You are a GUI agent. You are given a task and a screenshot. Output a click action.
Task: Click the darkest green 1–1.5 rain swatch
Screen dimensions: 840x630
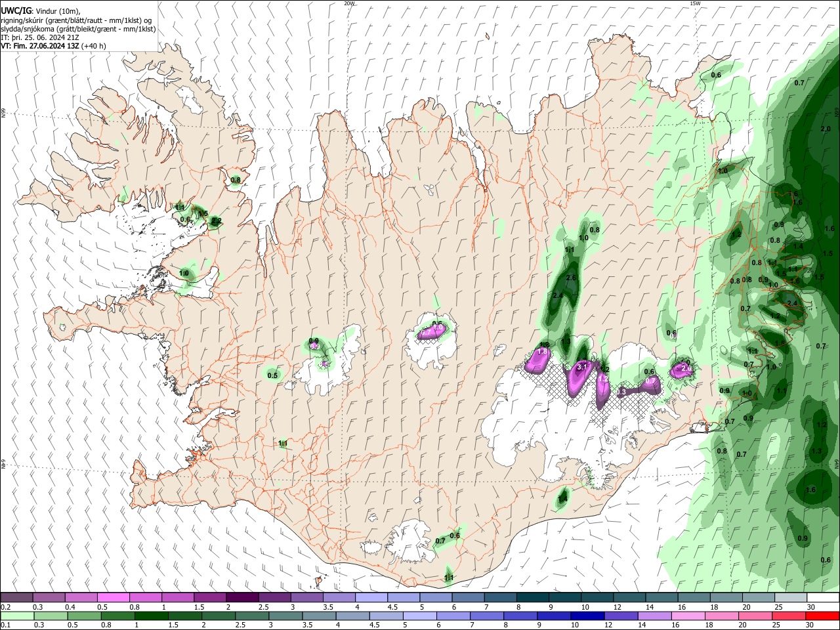click(x=151, y=616)
